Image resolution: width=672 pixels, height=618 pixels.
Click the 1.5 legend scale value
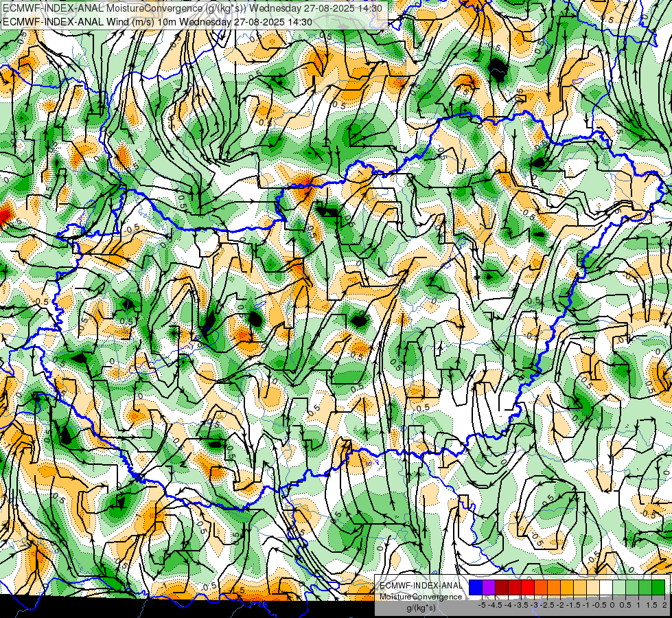click(651, 605)
